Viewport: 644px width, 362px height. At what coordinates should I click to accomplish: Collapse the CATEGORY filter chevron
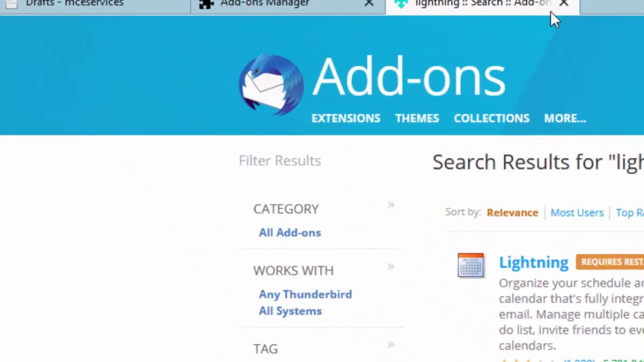pyautogui.click(x=391, y=205)
